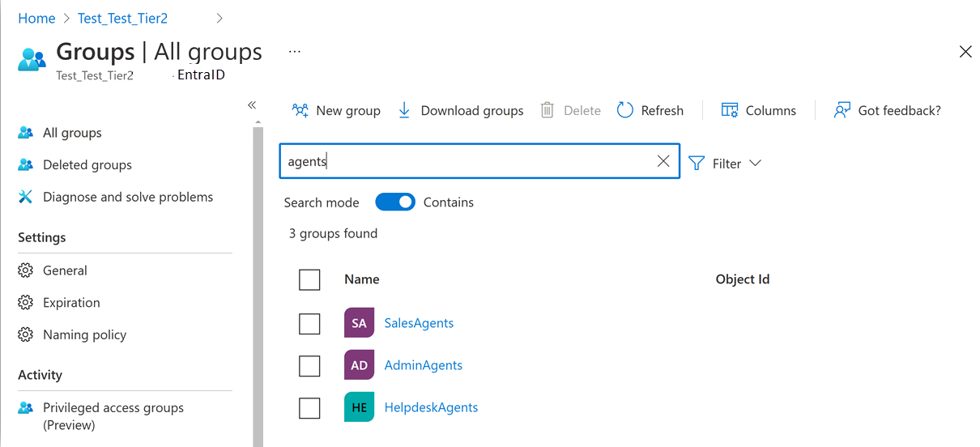Open General settings in the sidebar
980x447 pixels.
tap(65, 270)
